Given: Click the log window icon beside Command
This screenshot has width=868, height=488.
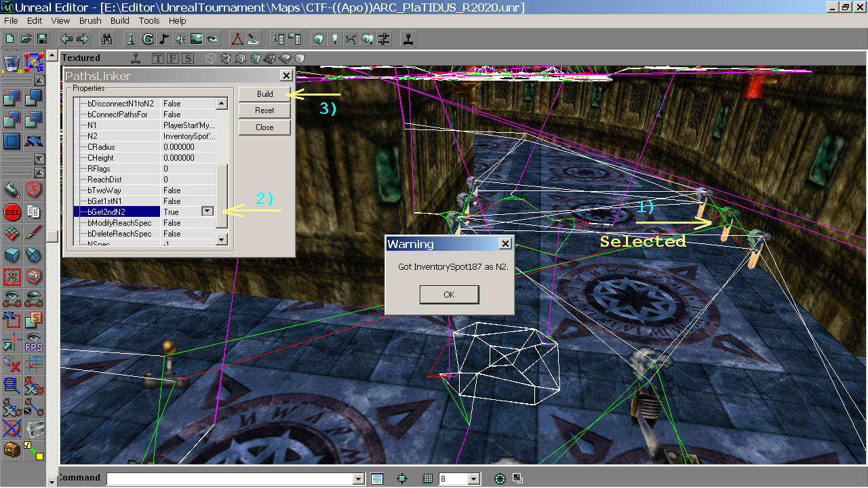Looking at the screenshot, I should tap(377, 479).
